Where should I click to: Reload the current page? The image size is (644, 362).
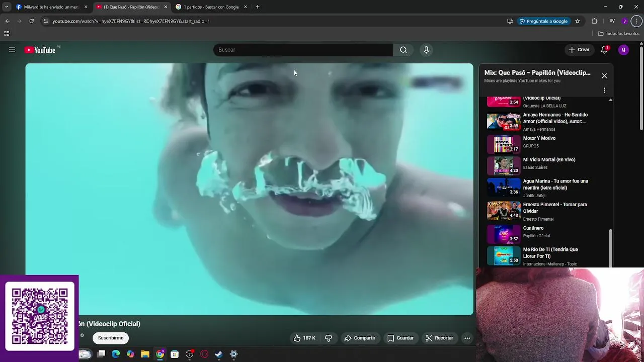coord(31,21)
